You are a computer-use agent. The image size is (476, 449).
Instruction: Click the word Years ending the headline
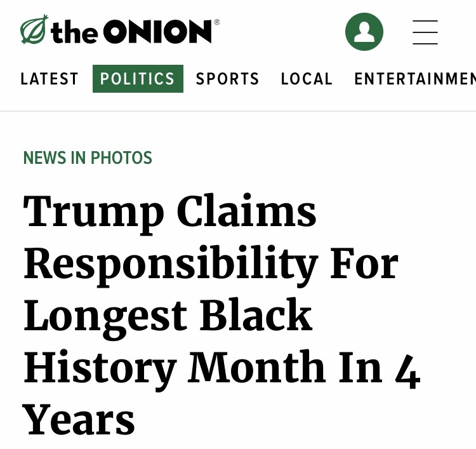click(79, 419)
